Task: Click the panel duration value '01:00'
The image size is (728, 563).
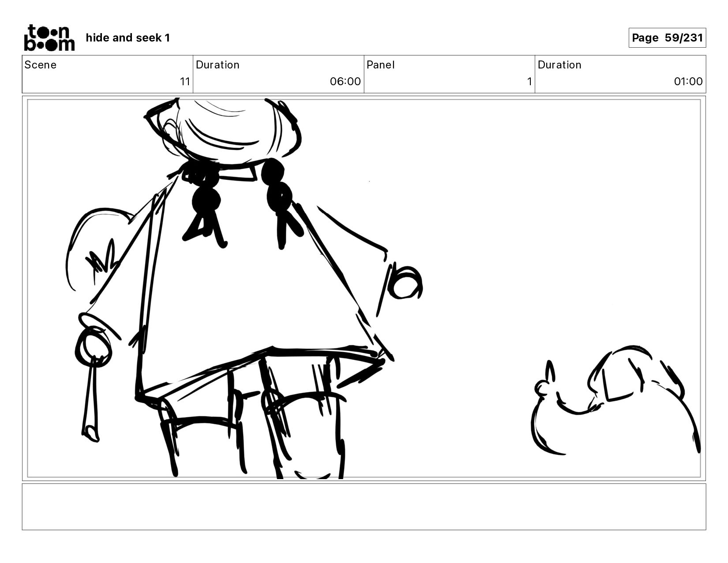Action: [688, 81]
